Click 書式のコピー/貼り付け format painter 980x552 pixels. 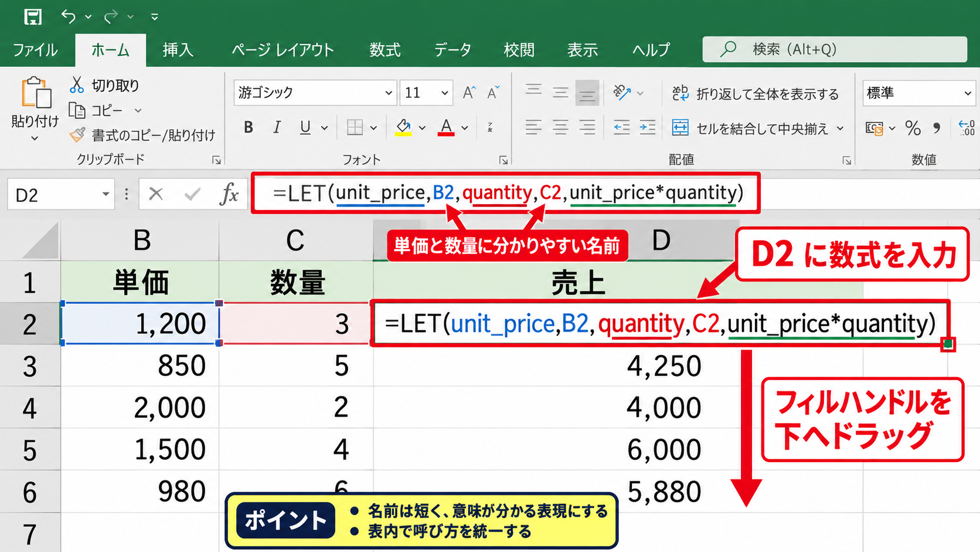coord(142,136)
